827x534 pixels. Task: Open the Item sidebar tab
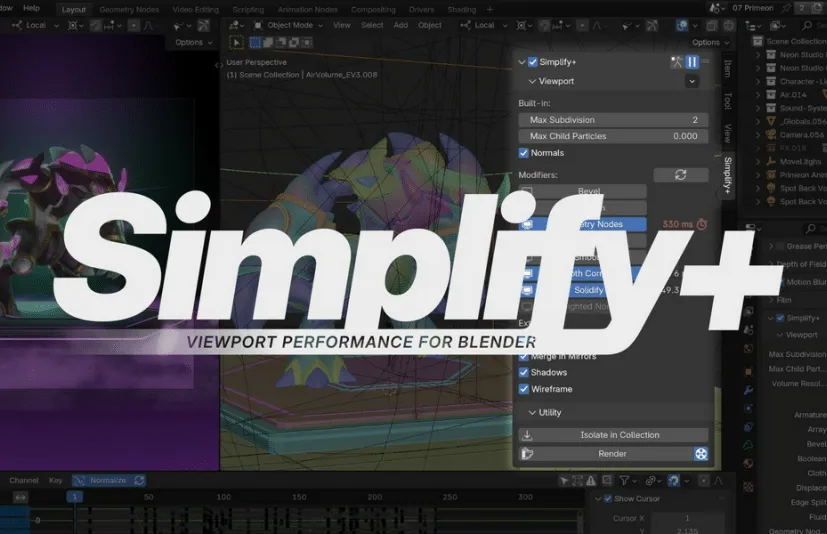727,68
